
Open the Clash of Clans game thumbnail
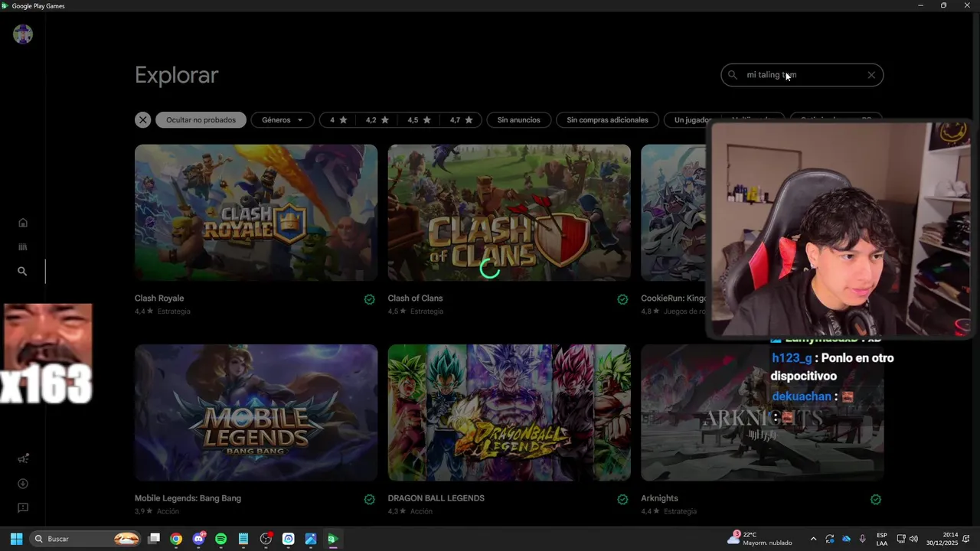[x=509, y=213]
